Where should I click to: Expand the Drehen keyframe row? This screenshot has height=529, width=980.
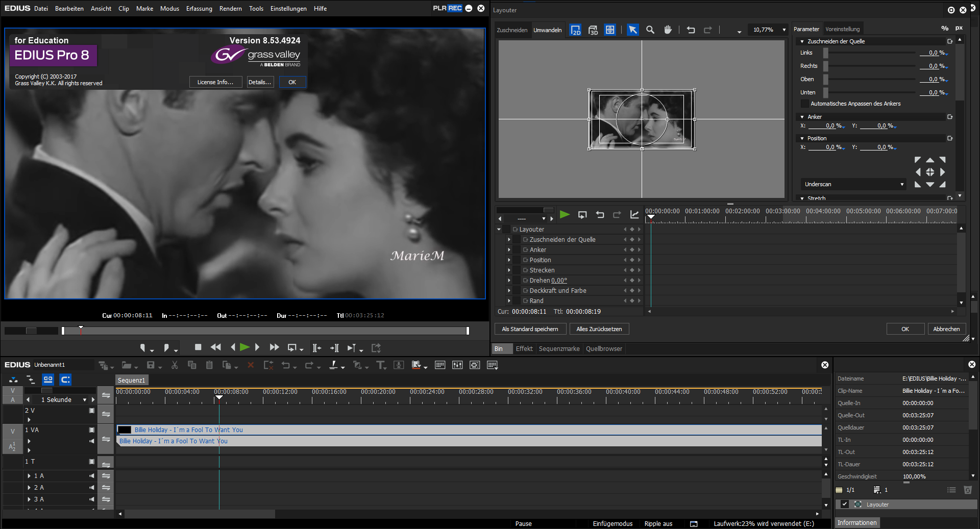click(x=509, y=281)
